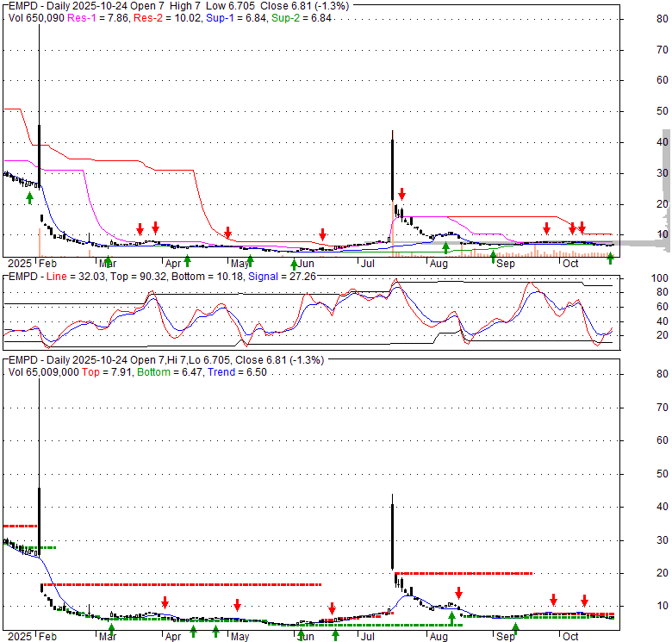
Task: Select the Signal = 27.26 indicator label
Action: (282, 277)
